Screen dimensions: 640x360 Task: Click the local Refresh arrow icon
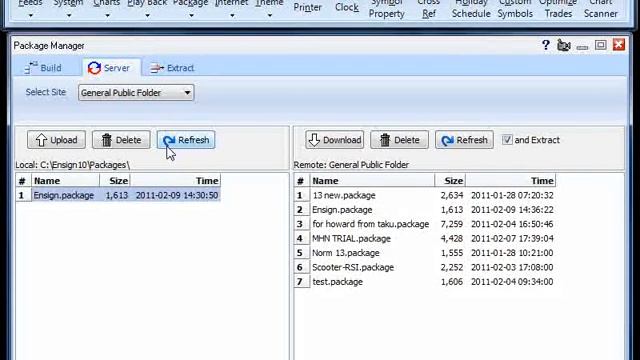click(169, 140)
